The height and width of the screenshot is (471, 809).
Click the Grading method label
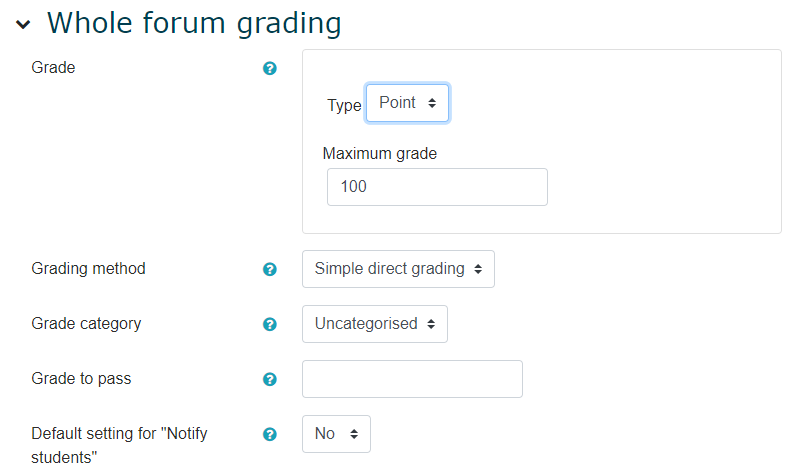pyautogui.click(x=88, y=269)
